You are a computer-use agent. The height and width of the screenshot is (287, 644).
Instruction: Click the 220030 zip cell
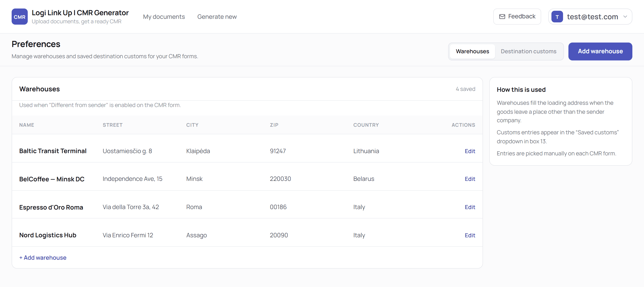[x=280, y=179]
